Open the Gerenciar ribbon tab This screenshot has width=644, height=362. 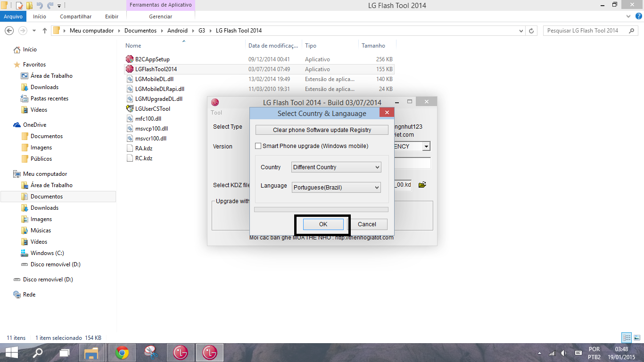click(161, 16)
